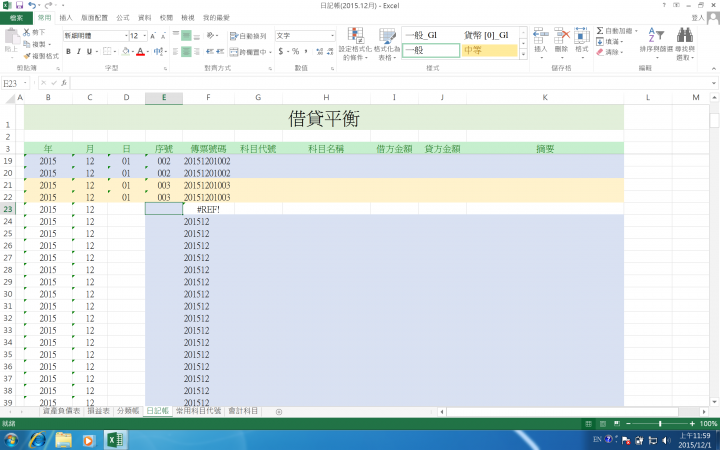Toggle align text right

197,51
